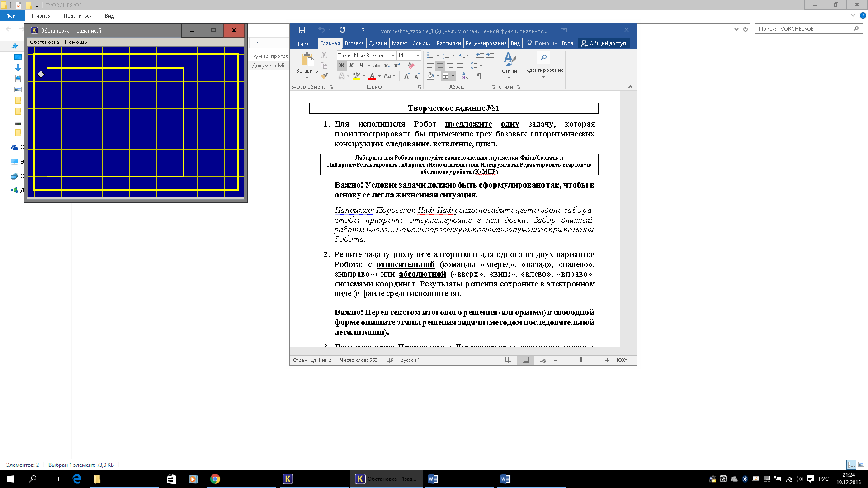Click the TVORCHESKOE search input field
The width and height of the screenshot is (868, 488).
coord(804,28)
